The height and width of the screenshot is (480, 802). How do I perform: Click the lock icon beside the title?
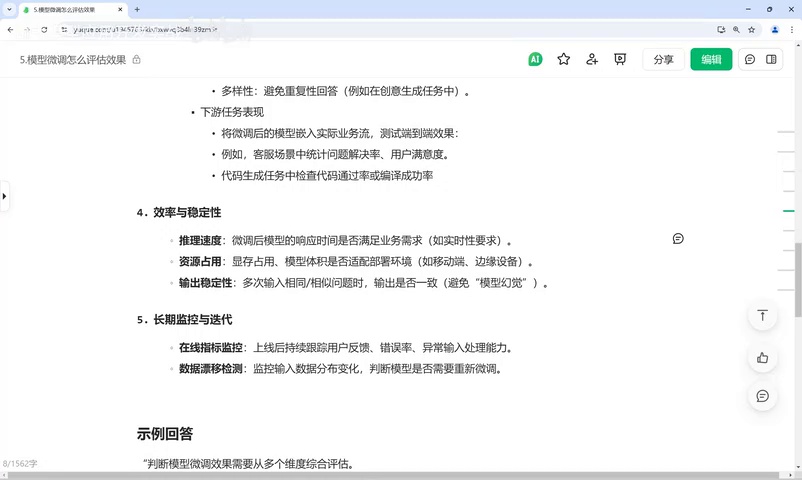coord(137,59)
